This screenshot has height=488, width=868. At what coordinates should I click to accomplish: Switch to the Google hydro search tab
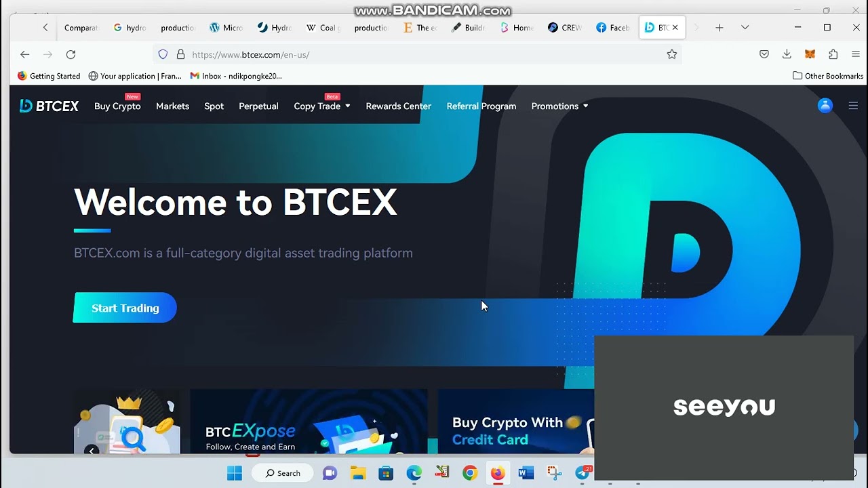click(x=130, y=28)
